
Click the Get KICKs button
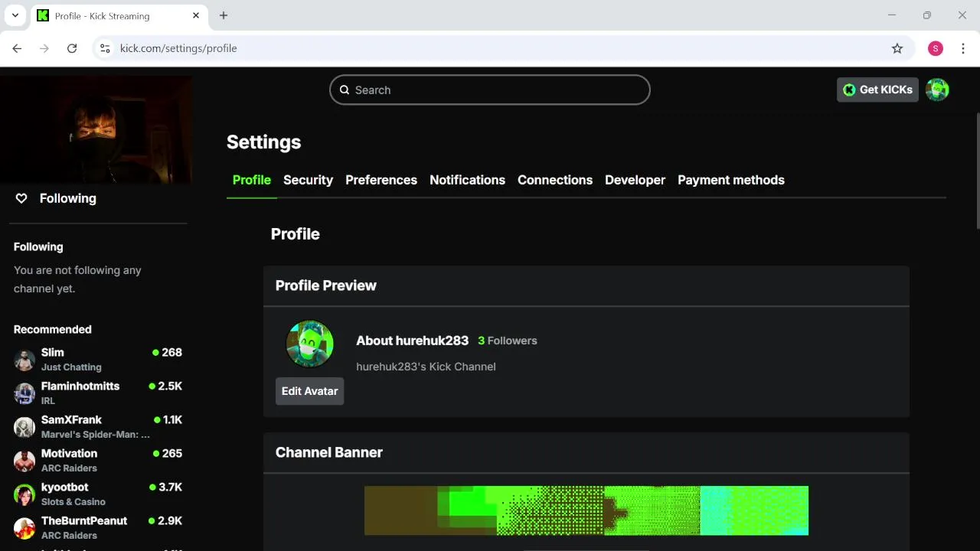[x=877, y=90]
